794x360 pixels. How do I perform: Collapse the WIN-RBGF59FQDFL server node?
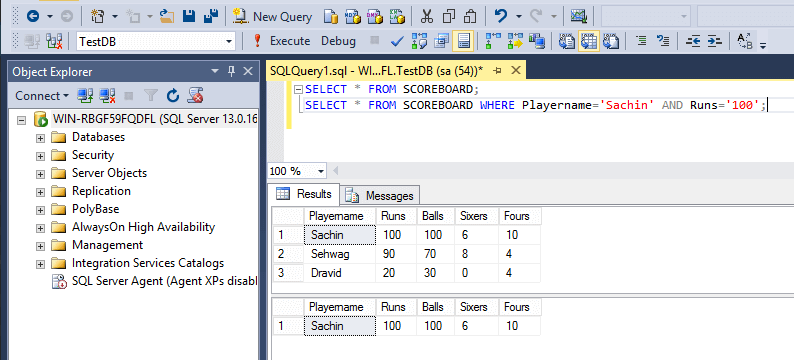pyautogui.click(x=22, y=120)
